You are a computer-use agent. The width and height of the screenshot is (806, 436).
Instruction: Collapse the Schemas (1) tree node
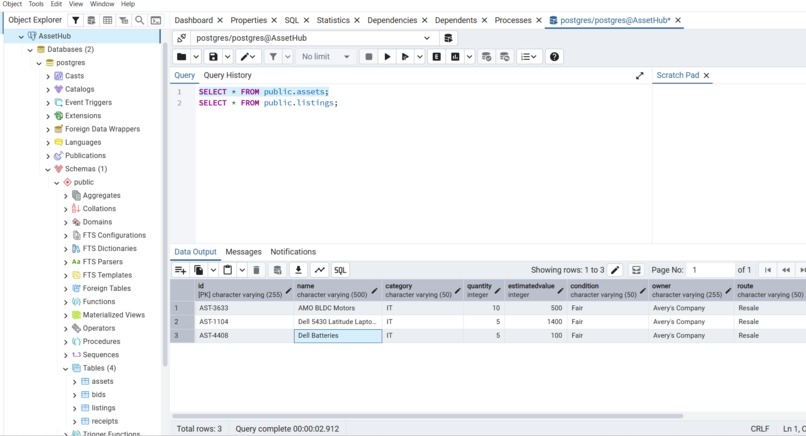[48, 169]
